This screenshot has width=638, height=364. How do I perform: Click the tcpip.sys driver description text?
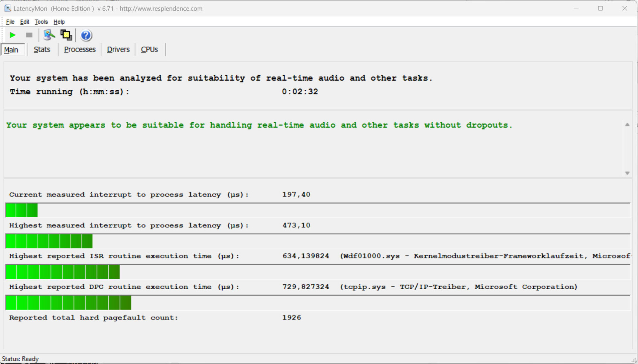tap(459, 287)
